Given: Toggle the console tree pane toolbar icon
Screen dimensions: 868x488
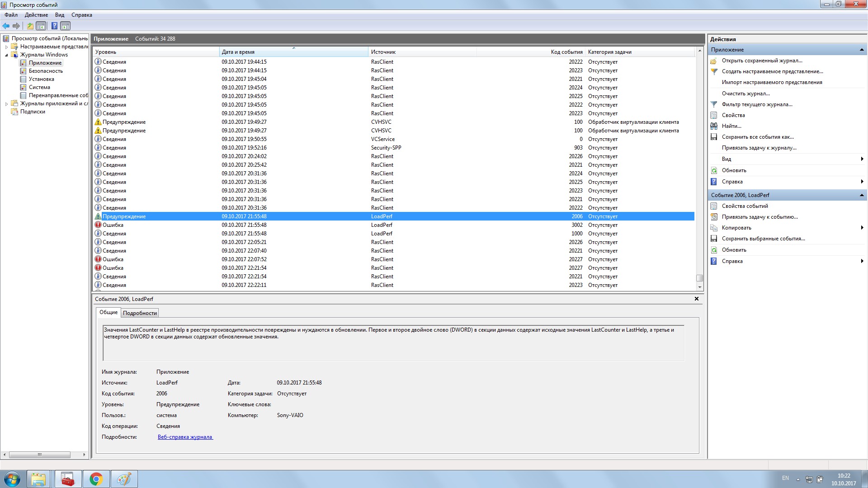Looking at the screenshot, I should click(41, 26).
